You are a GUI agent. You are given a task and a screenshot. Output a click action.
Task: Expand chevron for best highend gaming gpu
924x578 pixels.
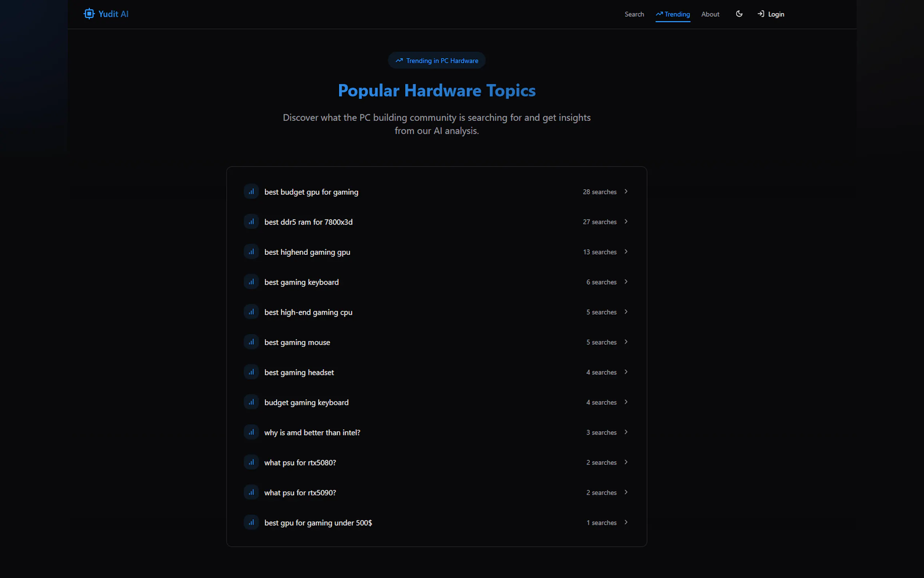626,252
